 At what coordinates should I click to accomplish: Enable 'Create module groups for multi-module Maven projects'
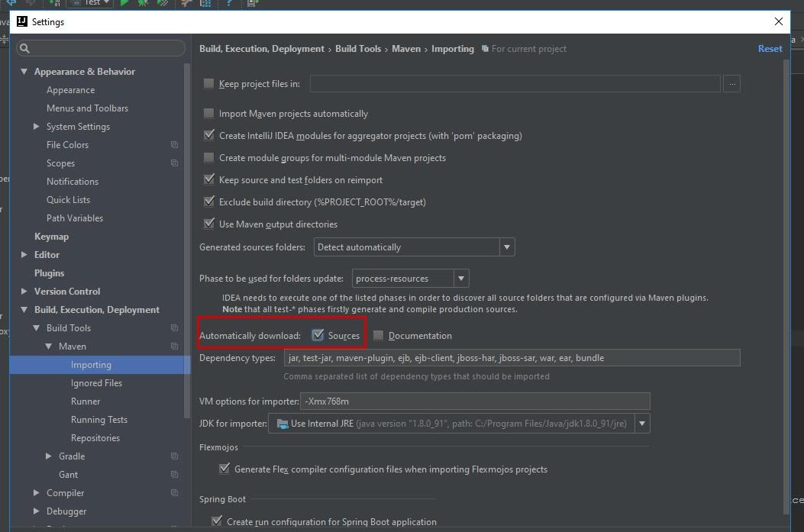click(208, 157)
